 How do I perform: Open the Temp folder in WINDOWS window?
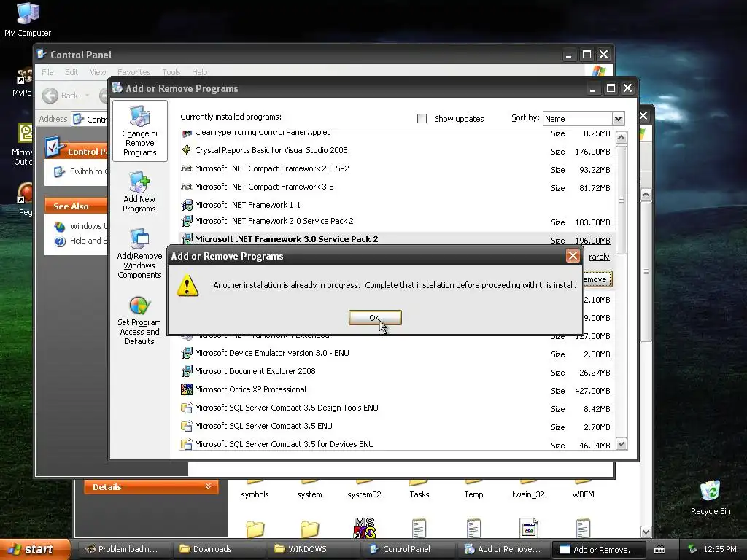click(473, 489)
